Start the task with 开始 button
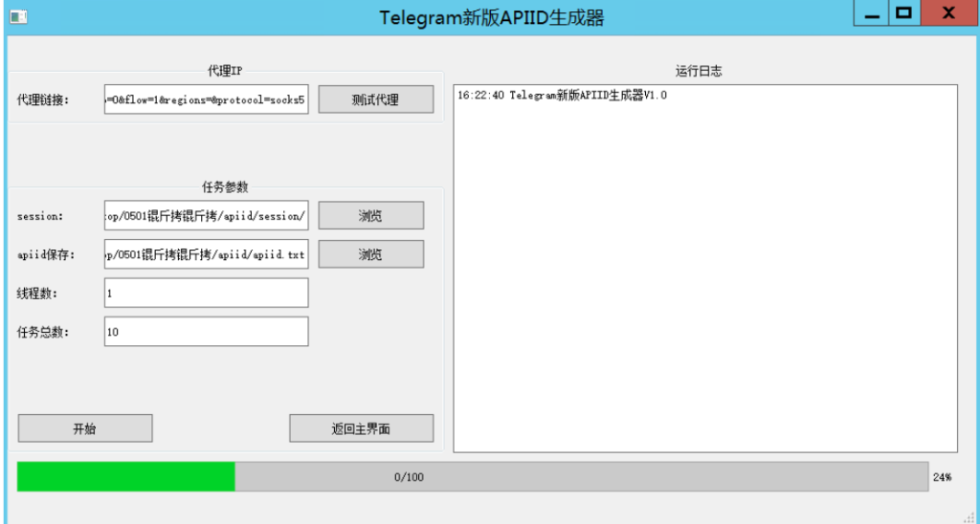This screenshot has height=524, width=980. (x=85, y=428)
